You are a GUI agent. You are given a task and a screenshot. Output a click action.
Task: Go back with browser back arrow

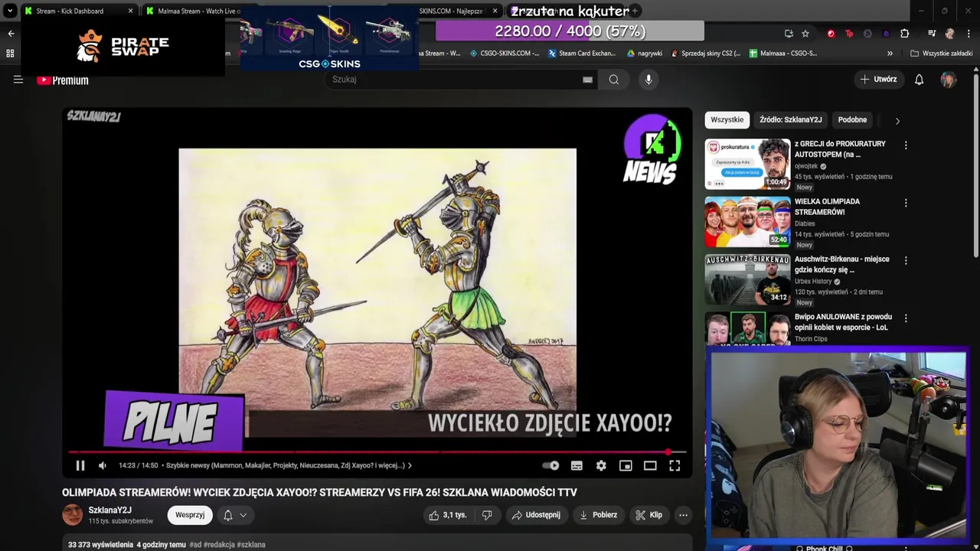click(x=11, y=33)
